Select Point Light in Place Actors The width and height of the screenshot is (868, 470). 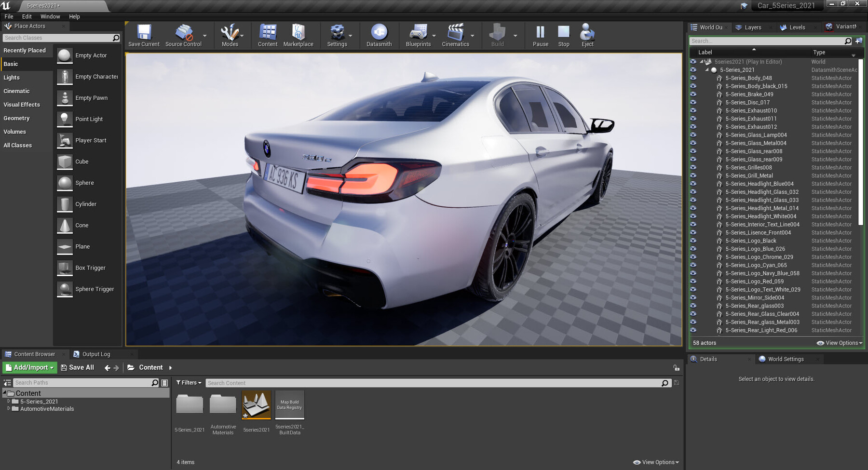point(87,119)
